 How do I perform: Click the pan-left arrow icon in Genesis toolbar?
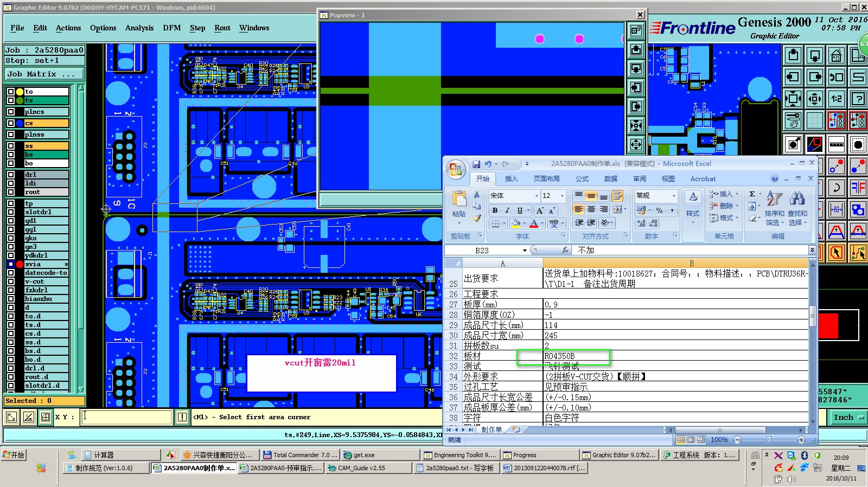point(793,77)
